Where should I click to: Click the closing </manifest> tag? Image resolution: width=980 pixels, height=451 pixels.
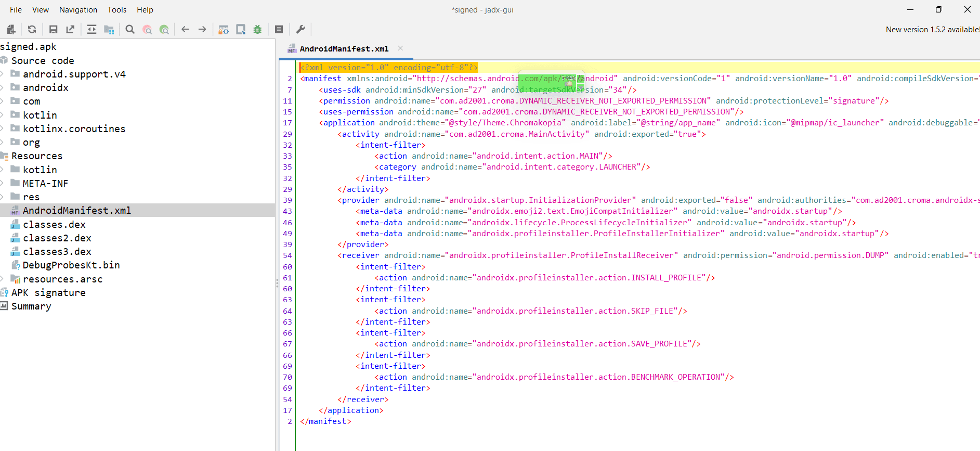coord(325,421)
